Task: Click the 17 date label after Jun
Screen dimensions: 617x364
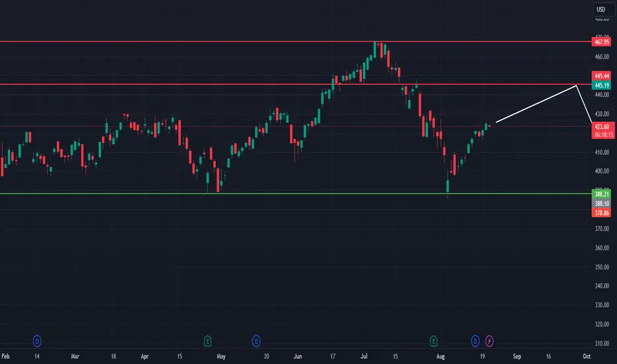Action: click(332, 356)
